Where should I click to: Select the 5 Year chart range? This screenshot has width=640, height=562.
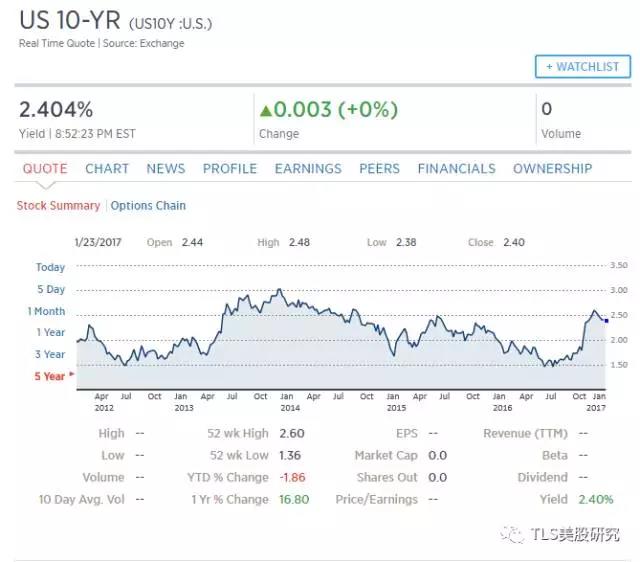click(50, 376)
